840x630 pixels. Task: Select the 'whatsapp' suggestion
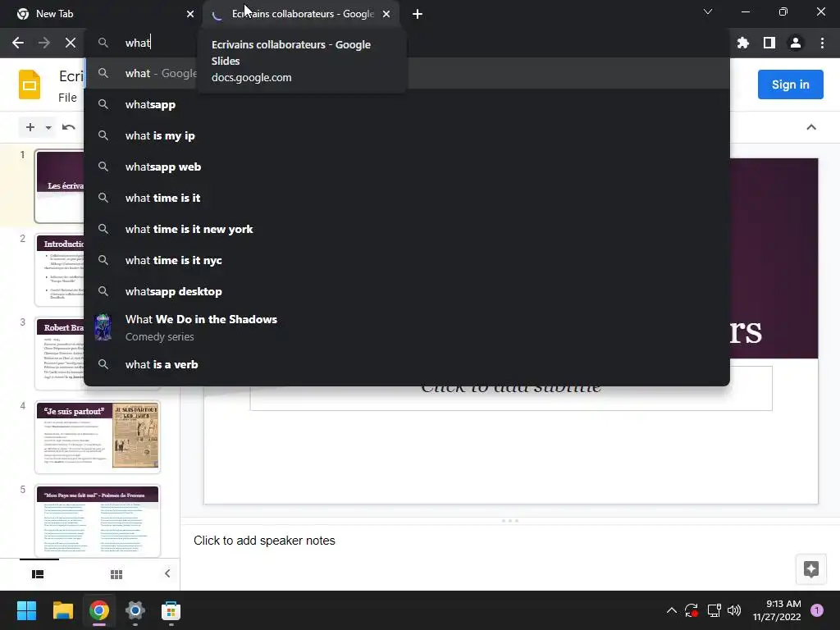[x=407, y=104]
